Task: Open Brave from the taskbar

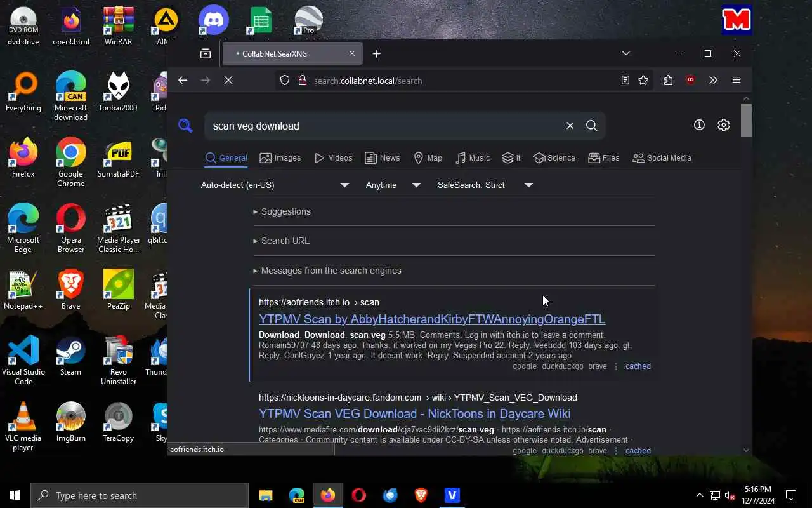Action: [421, 495]
